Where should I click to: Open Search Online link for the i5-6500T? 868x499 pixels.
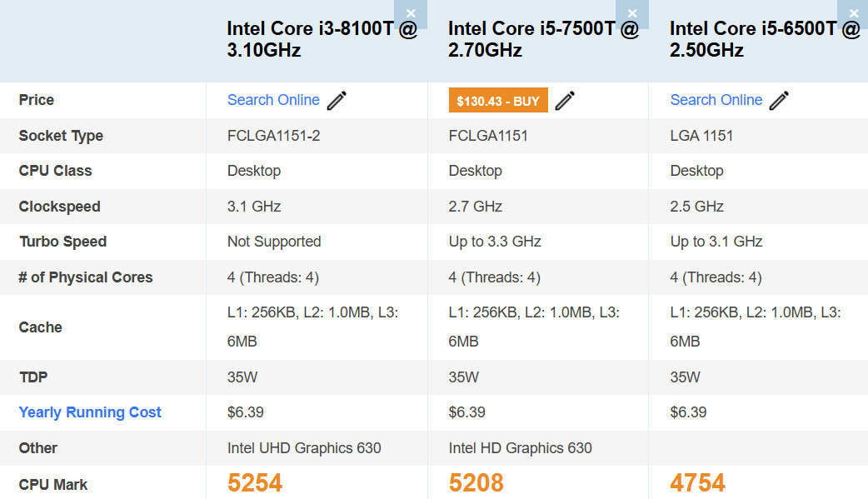(x=716, y=100)
